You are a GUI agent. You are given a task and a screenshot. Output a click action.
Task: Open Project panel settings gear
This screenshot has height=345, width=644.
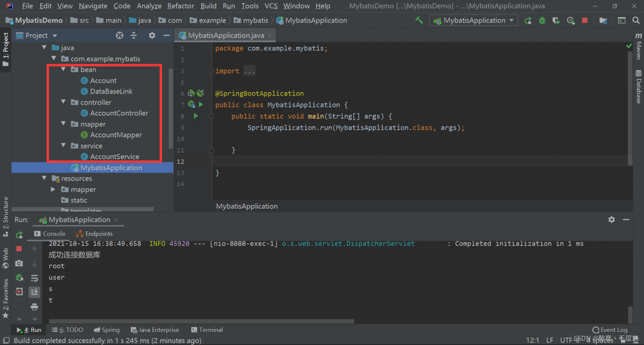tap(152, 35)
